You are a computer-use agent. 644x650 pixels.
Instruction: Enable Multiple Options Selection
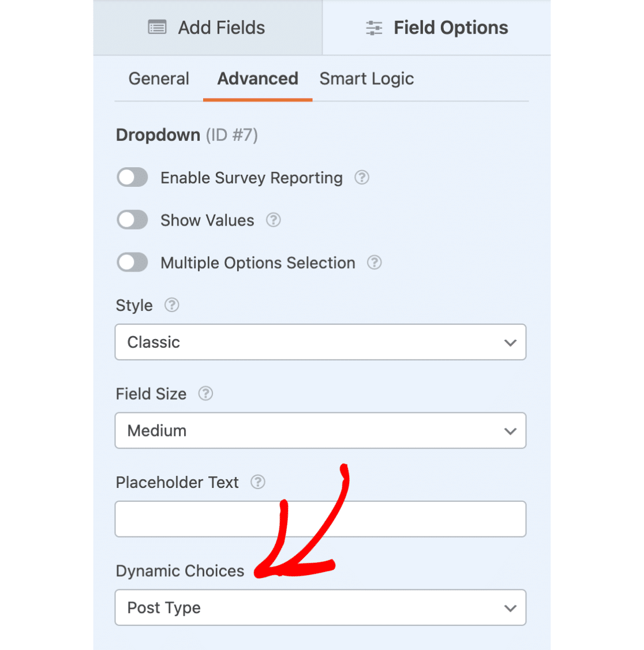[x=132, y=262]
